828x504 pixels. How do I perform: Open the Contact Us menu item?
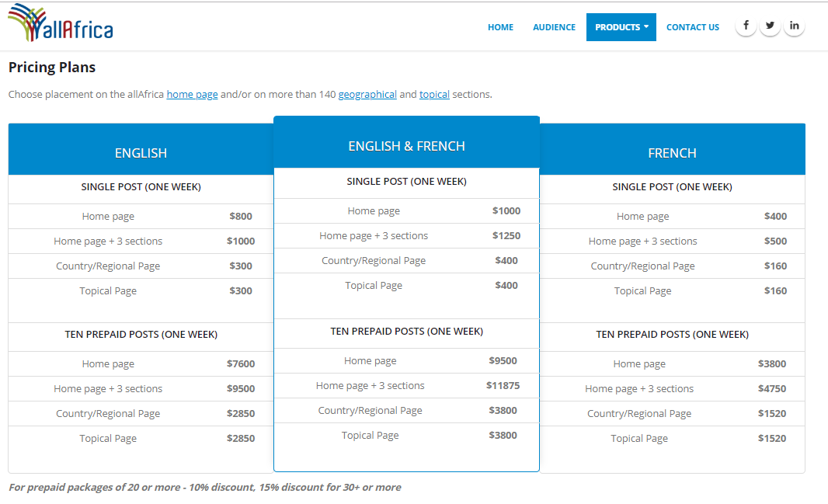click(693, 27)
